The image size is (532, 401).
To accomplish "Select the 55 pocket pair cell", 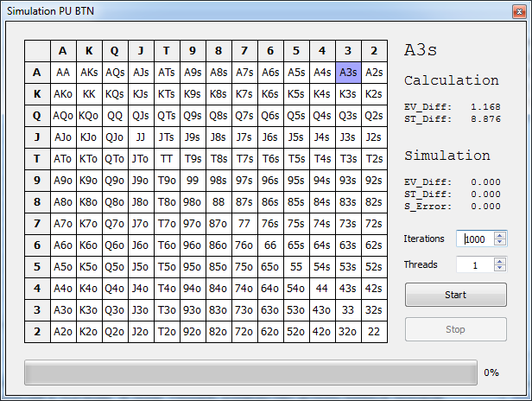I will (x=296, y=266).
